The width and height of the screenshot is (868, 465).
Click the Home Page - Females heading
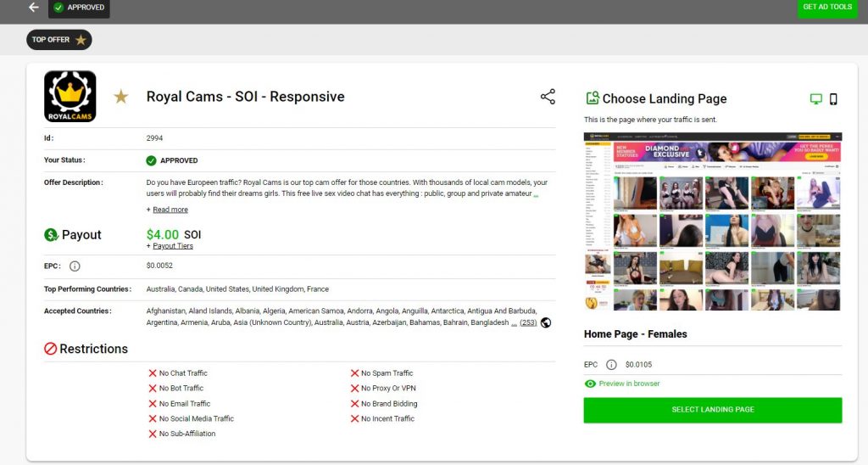tap(636, 334)
